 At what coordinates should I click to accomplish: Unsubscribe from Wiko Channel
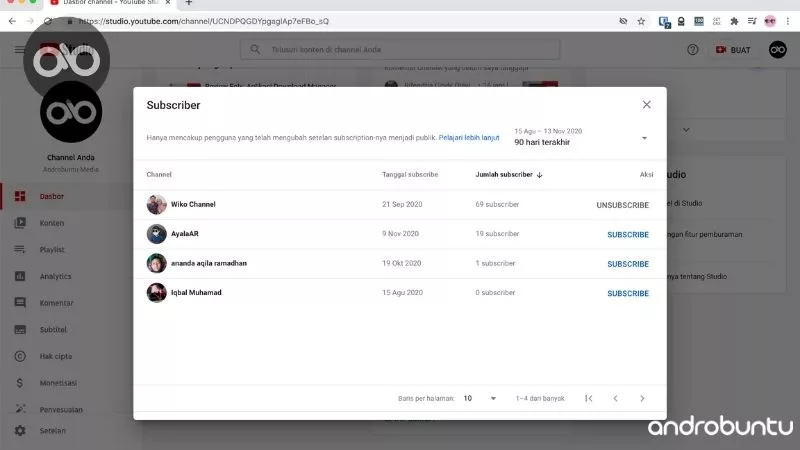pos(622,205)
